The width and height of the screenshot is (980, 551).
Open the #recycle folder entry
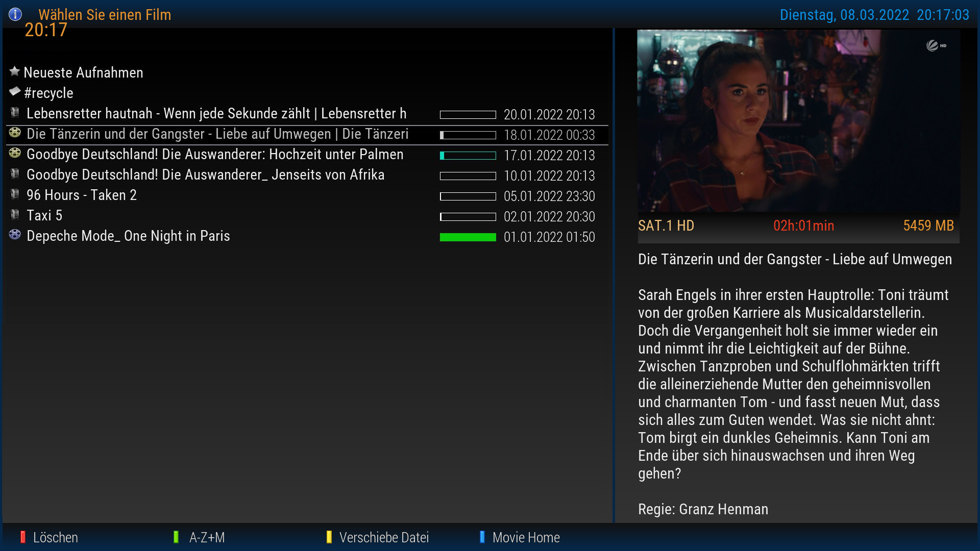click(49, 93)
